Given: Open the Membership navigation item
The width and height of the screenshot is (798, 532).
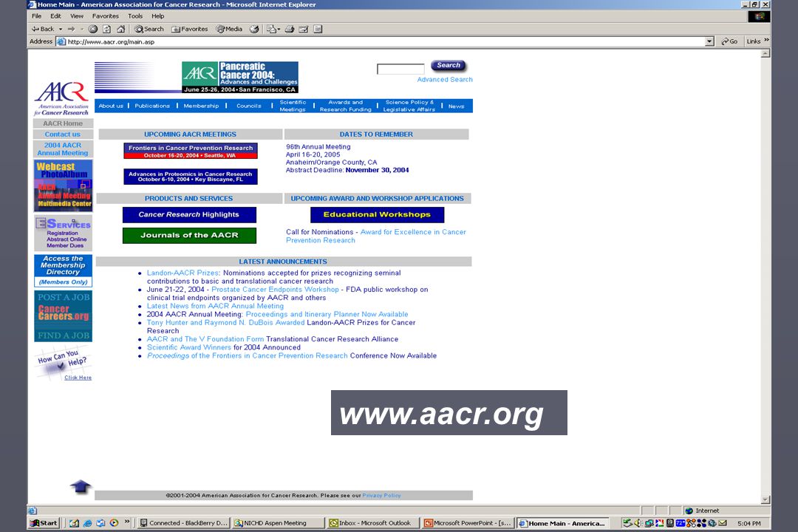Looking at the screenshot, I should tap(201, 106).
